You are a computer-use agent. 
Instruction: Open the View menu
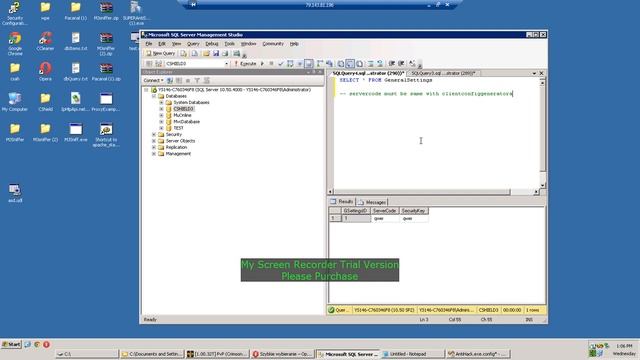tap(176, 44)
